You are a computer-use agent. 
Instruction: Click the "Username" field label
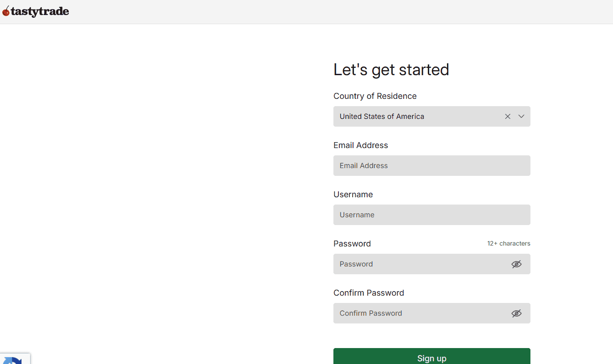353,195
